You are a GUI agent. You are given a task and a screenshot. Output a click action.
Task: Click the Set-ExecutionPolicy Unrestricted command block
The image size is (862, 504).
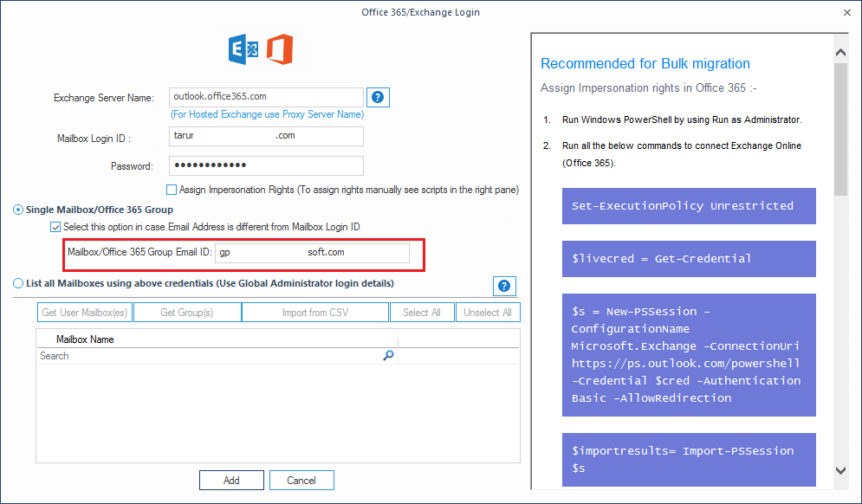[x=689, y=206]
